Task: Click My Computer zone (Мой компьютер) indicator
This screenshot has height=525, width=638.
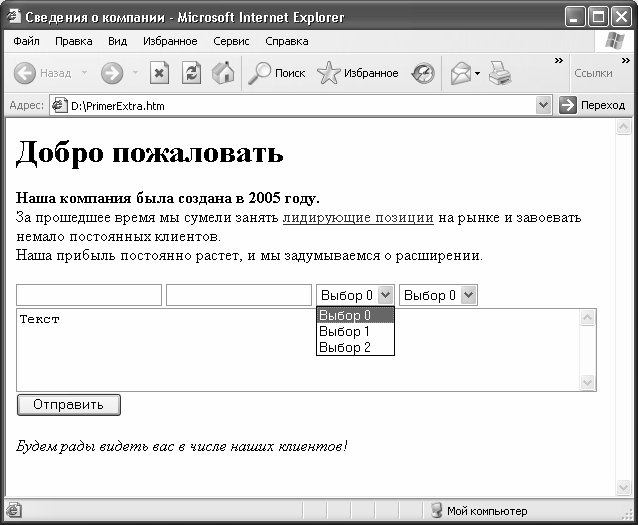Action: coord(479,511)
